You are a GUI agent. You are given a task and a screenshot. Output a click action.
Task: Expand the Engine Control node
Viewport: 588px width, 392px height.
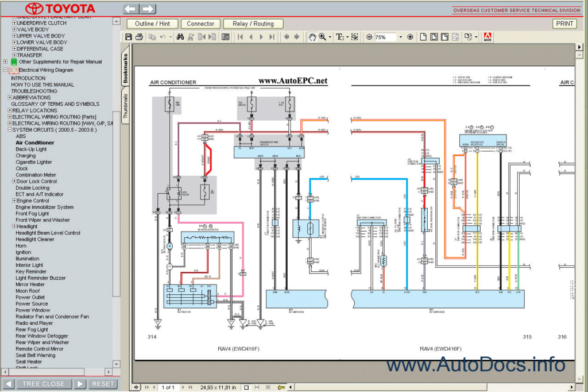14,201
